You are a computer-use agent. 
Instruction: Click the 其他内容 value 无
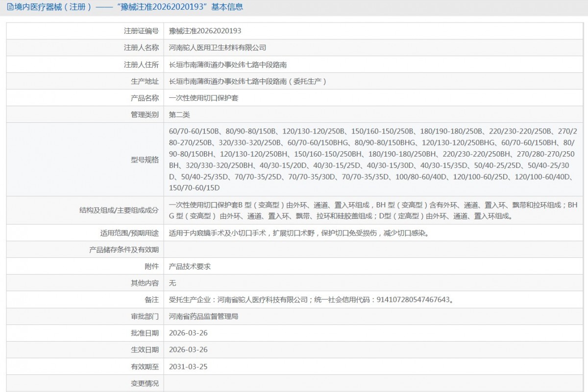172,283
